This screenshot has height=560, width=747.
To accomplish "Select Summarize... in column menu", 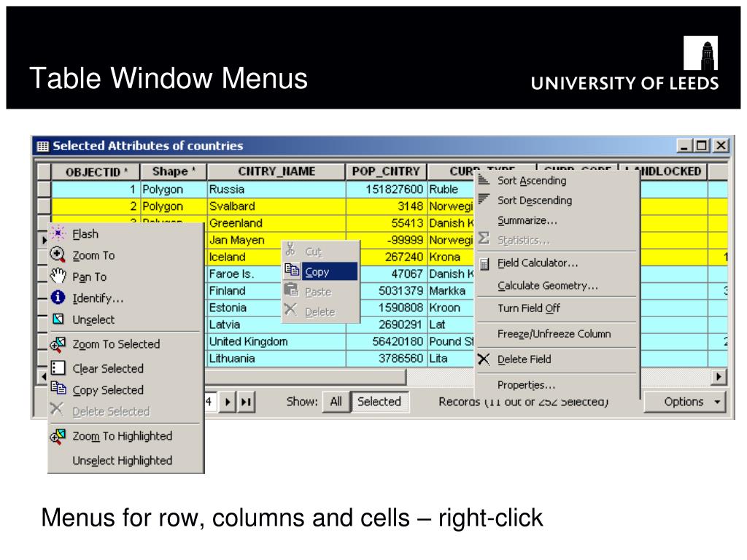I will (x=527, y=220).
